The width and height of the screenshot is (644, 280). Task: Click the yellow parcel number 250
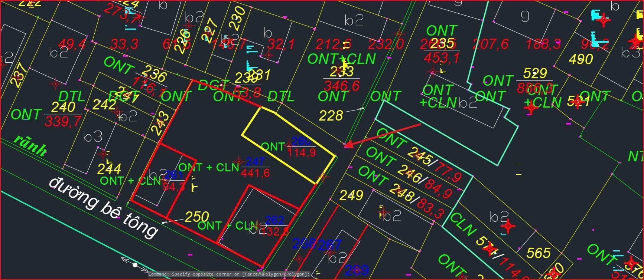pyautogui.click(x=197, y=217)
